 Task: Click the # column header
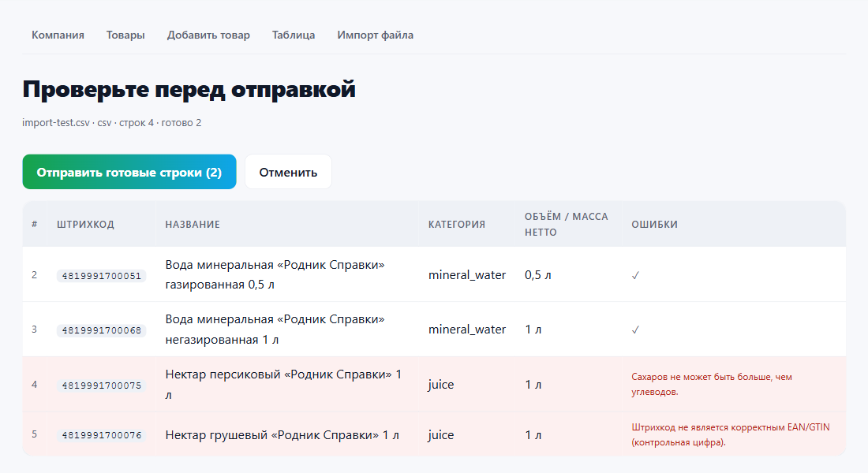point(34,224)
